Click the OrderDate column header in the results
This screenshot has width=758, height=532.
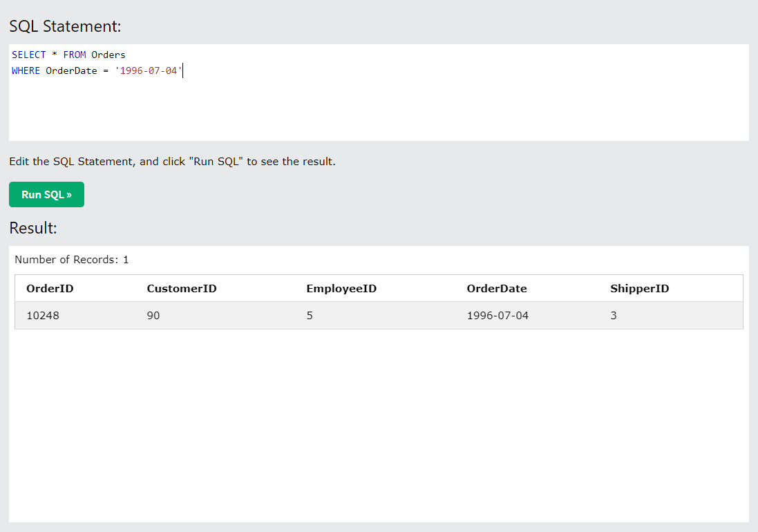497,289
